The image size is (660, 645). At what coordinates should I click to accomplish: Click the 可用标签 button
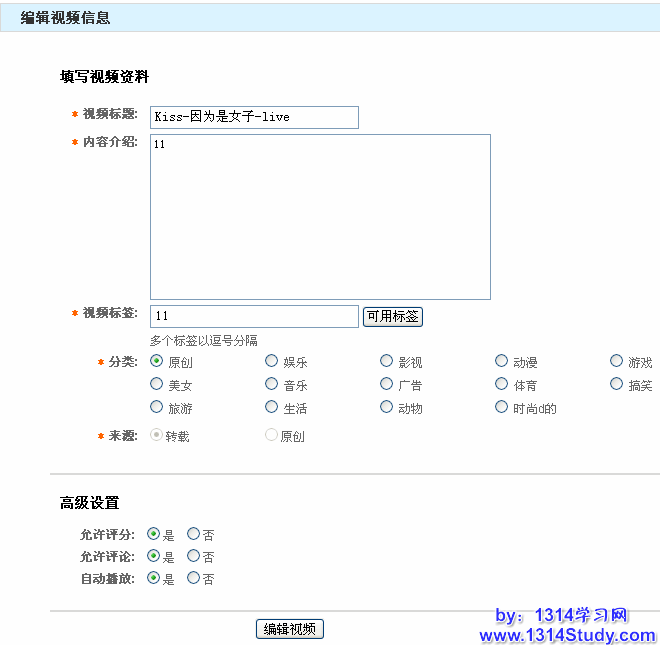point(392,316)
